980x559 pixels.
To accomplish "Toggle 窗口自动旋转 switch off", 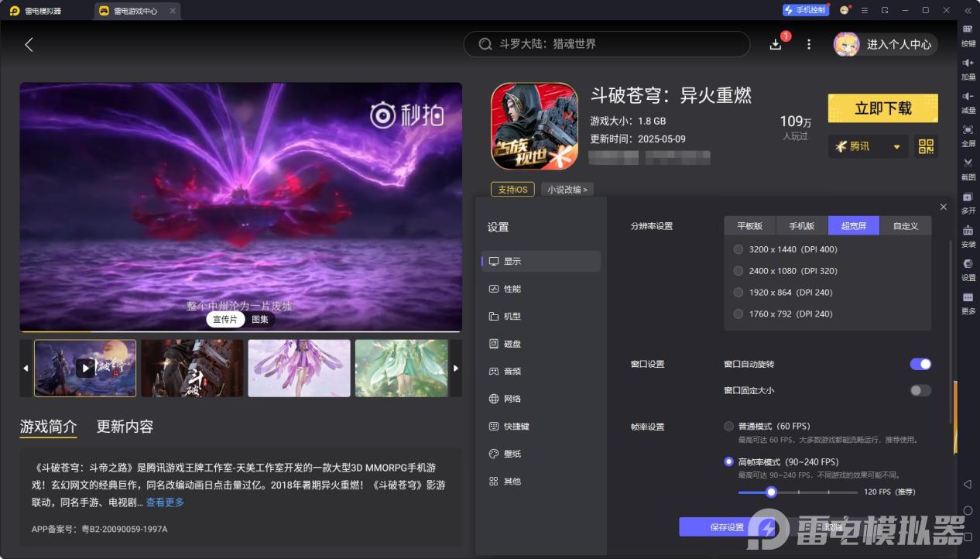I will tap(920, 364).
